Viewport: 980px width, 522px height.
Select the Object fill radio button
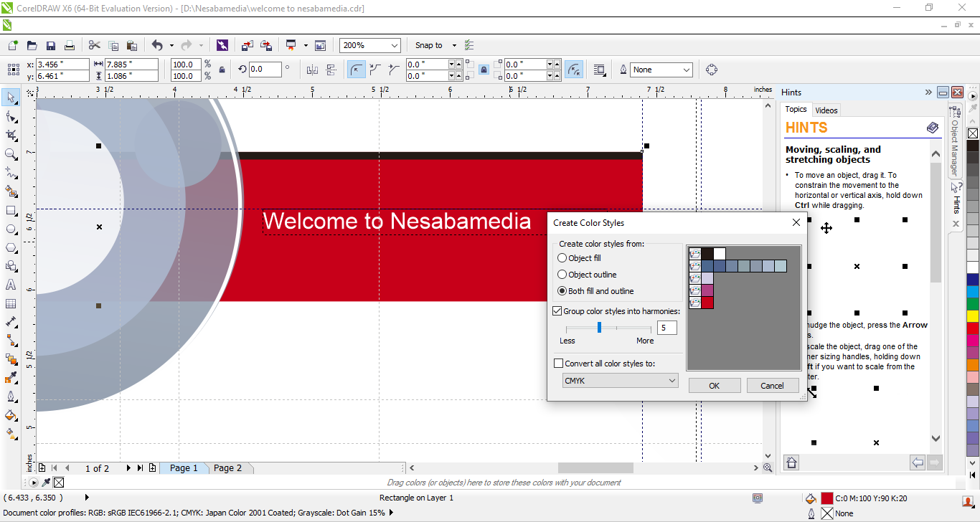tap(562, 258)
